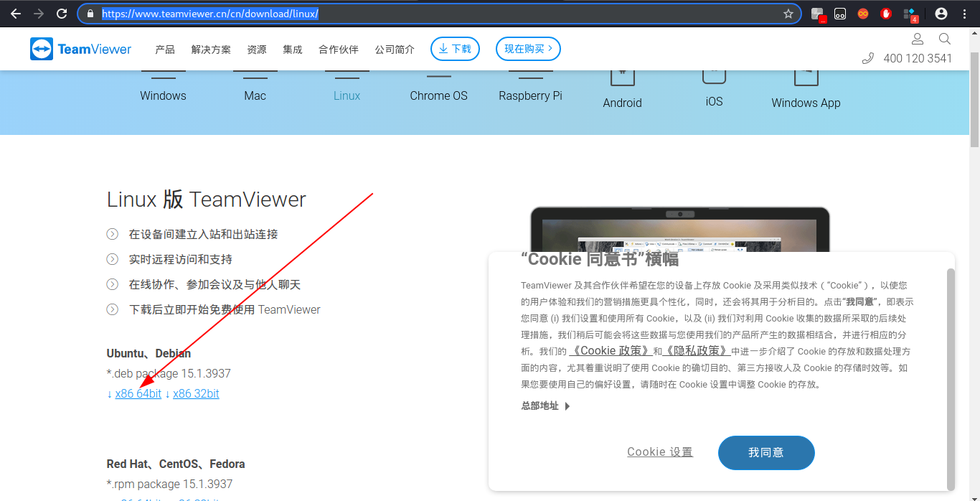Viewport: 980px width, 501px height.
Task: Click the TeamViewer logo
Action: pyautogui.click(x=80, y=49)
